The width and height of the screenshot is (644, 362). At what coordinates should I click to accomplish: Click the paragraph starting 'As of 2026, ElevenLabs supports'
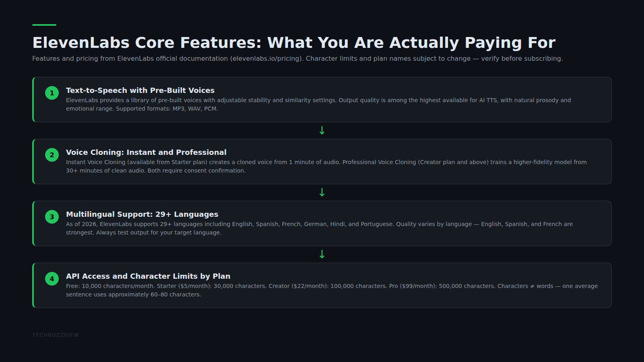[x=319, y=228]
